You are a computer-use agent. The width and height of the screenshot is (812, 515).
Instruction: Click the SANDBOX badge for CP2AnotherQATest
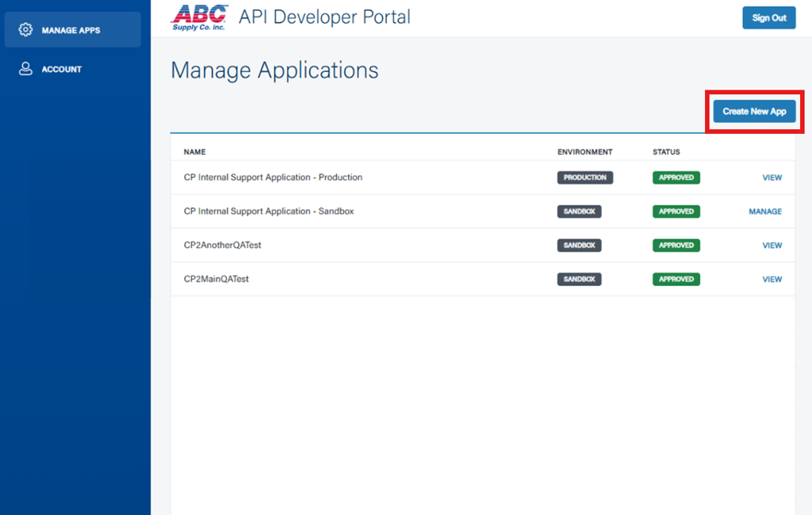[579, 246]
